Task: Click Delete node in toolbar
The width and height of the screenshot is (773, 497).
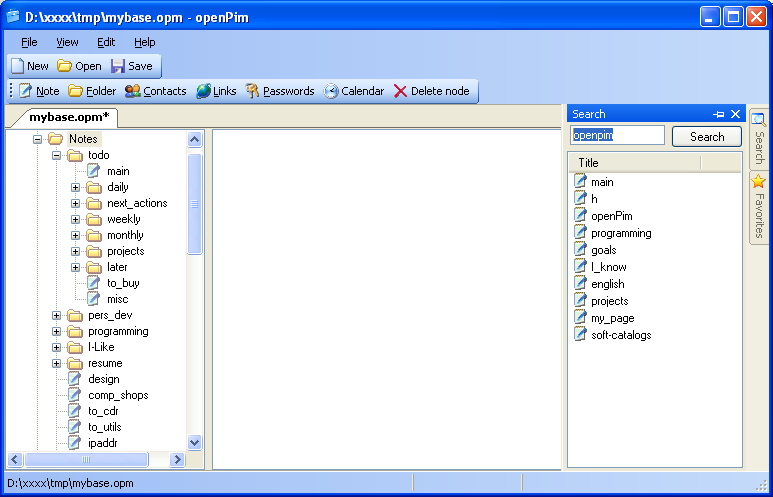Action: coord(431,91)
